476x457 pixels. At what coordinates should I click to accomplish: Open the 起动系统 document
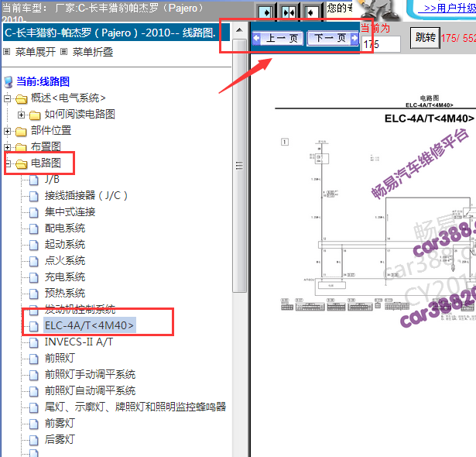65,244
